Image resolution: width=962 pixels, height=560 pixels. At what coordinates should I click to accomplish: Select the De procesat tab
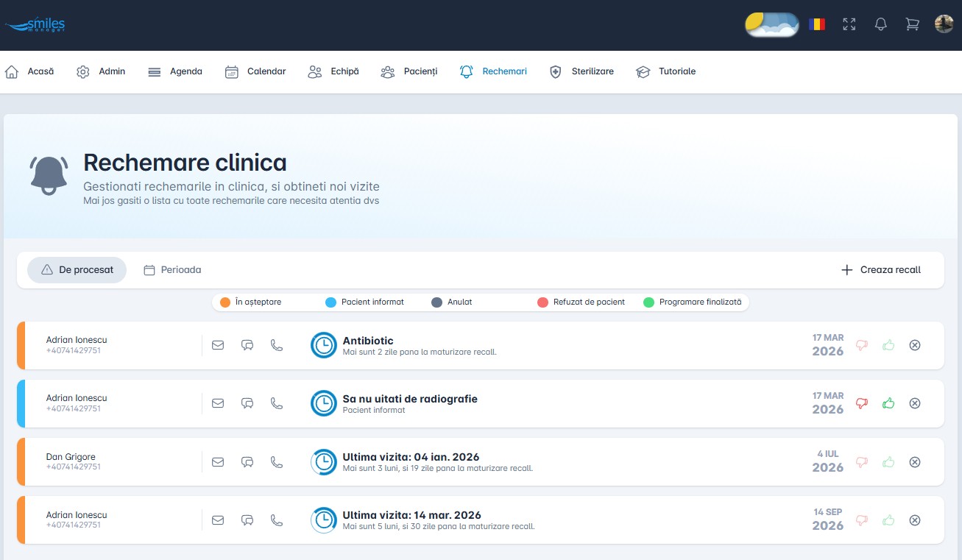coord(77,270)
